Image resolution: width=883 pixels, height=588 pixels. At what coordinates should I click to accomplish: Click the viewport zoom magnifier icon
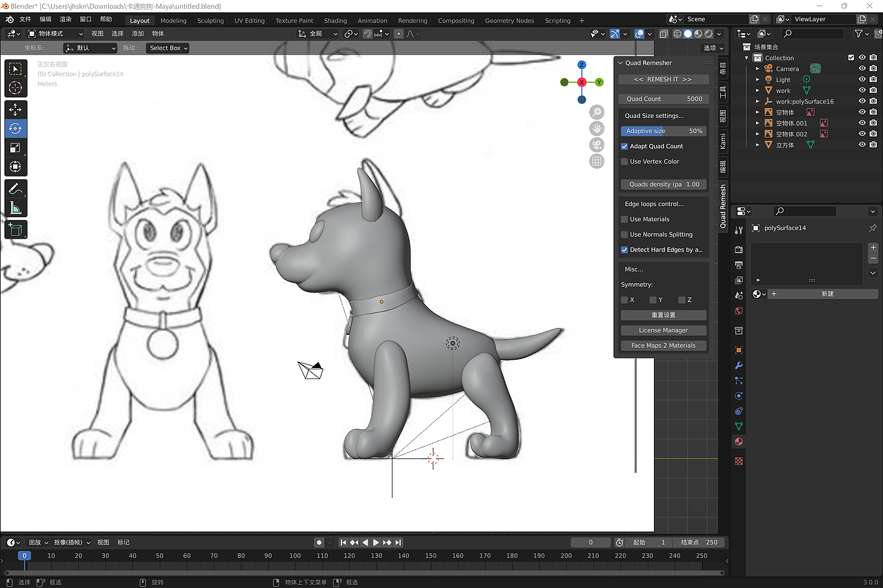pos(597,112)
